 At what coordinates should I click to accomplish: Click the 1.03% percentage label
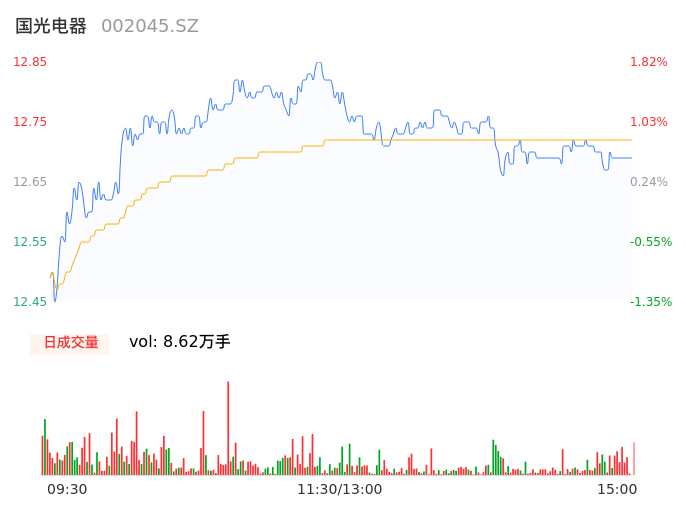point(649,122)
